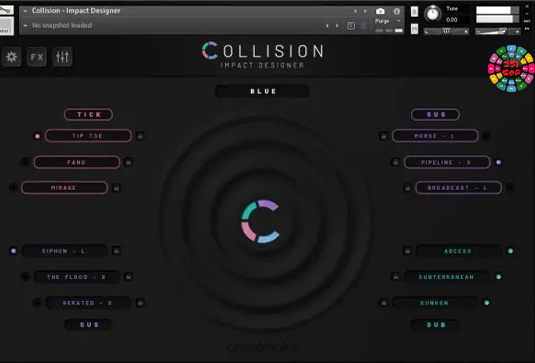Click the THE FLOOD - S sample button

point(77,277)
